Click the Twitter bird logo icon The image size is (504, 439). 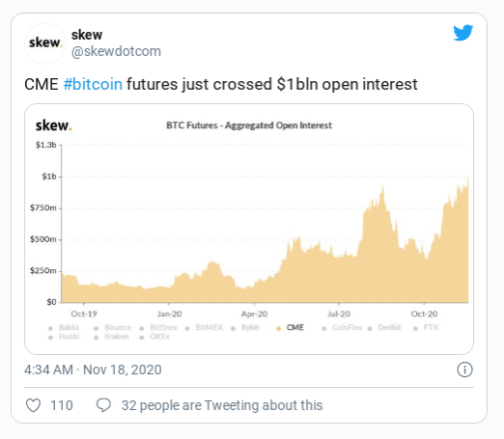[x=463, y=33]
